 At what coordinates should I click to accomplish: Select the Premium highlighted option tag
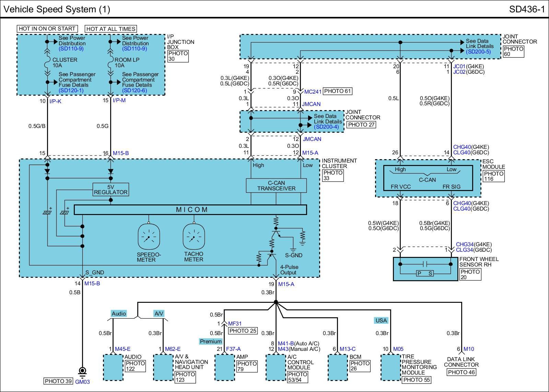coord(211,341)
